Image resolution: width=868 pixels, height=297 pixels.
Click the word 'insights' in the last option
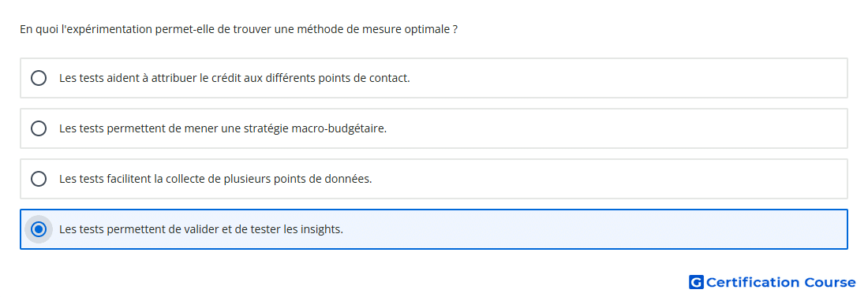[x=324, y=229]
